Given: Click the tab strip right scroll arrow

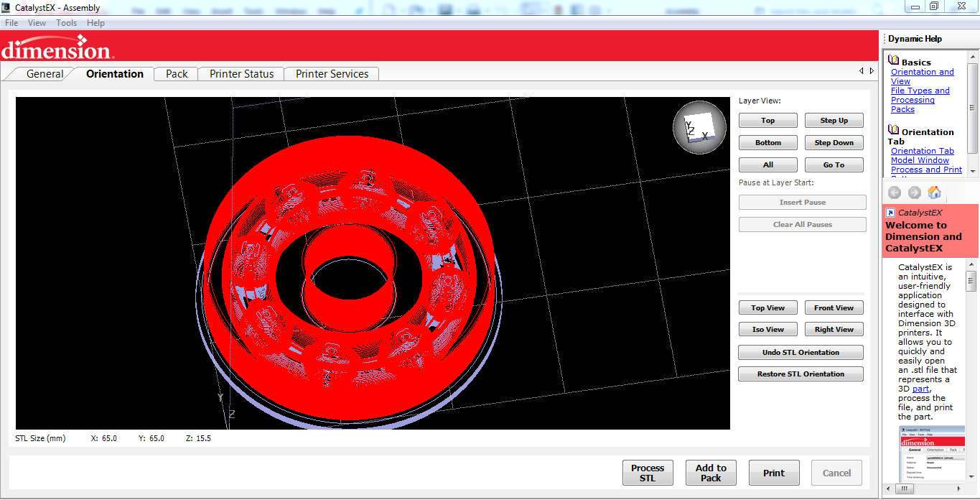Looking at the screenshot, I should 872,71.
